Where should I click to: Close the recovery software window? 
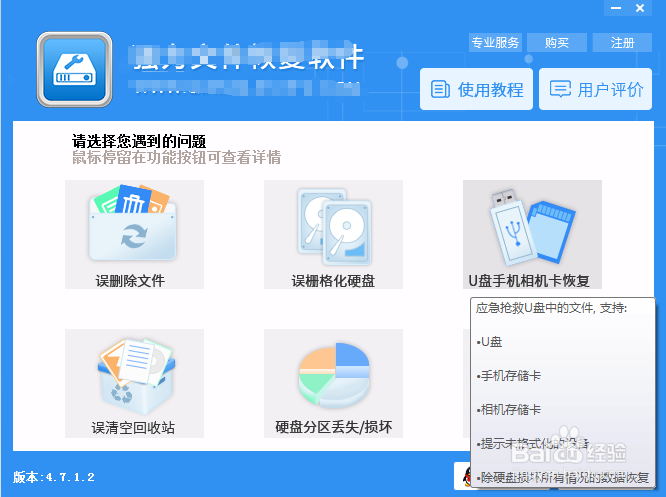[x=640, y=8]
